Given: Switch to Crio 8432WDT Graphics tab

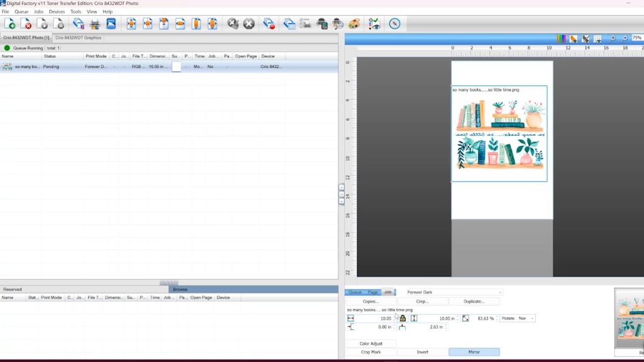Looking at the screenshot, I should (x=78, y=38).
